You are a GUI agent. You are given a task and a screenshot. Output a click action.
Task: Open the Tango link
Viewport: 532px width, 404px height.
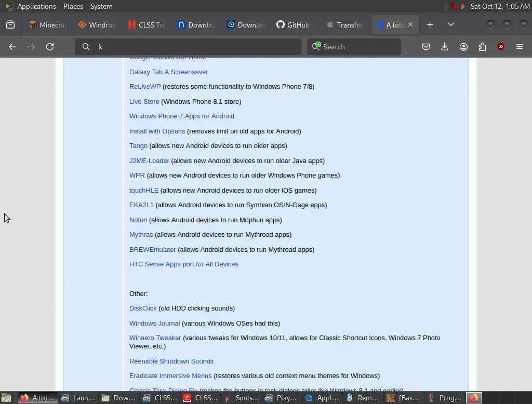(138, 146)
